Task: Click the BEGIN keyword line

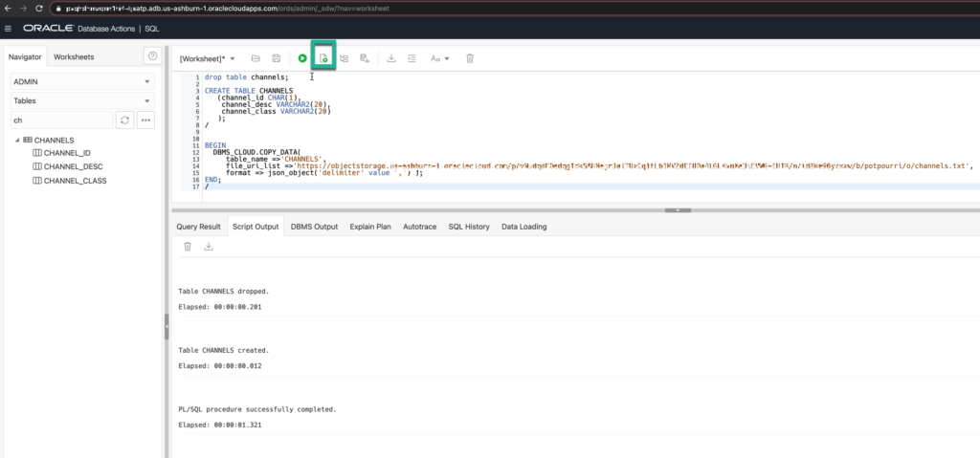Action: point(215,145)
